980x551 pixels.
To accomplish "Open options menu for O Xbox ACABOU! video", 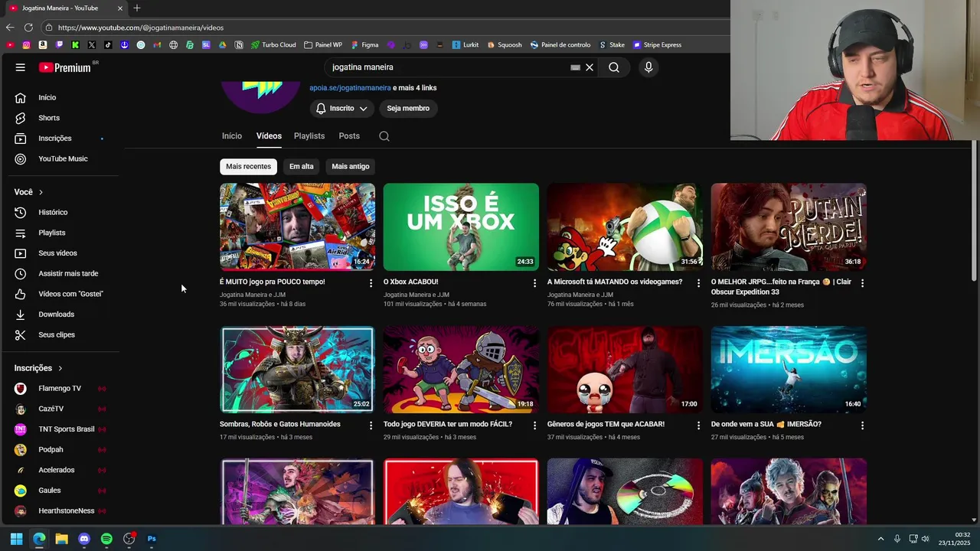I will coord(534,283).
